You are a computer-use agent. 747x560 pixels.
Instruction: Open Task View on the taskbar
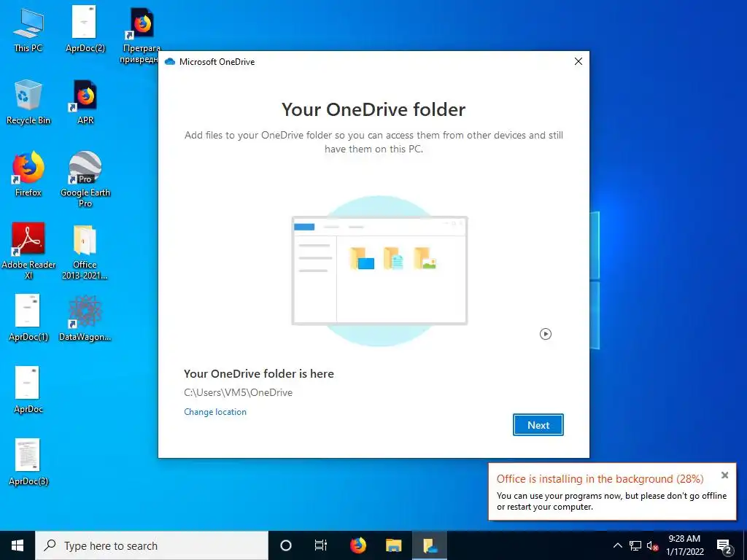pos(321,545)
